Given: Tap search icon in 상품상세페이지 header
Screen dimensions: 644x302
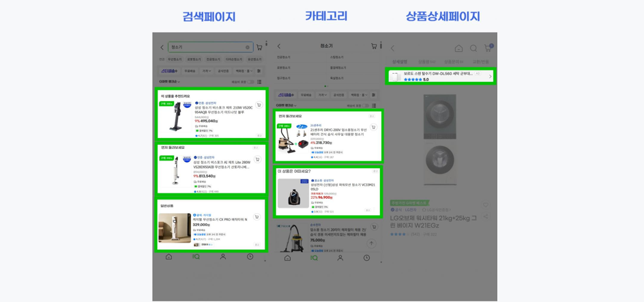Looking at the screenshot, I should (473, 49).
